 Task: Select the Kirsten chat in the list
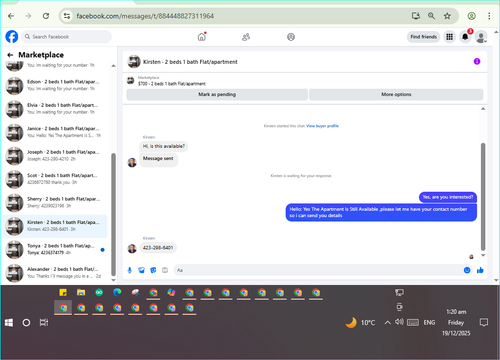(x=55, y=226)
